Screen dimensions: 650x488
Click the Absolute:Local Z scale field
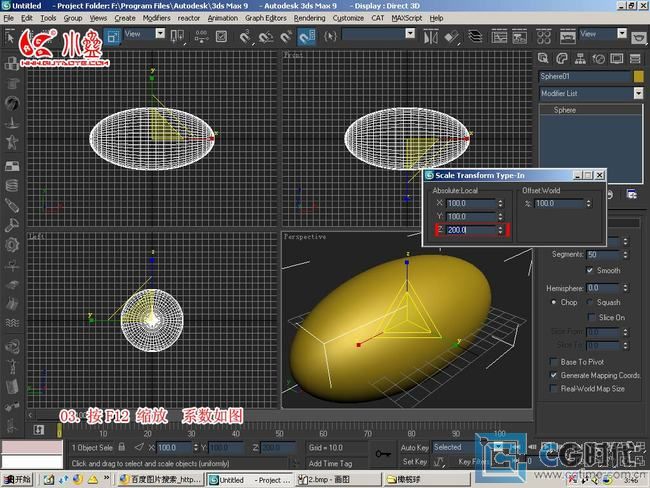471,230
